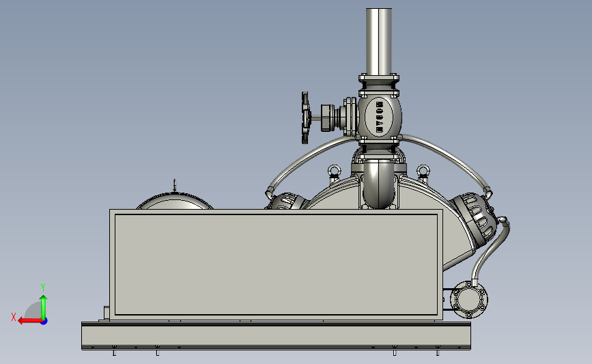This screenshot has height=364, width=592.
Task: Click the blue Z axis dot of the triad
Action: (44, 322)
